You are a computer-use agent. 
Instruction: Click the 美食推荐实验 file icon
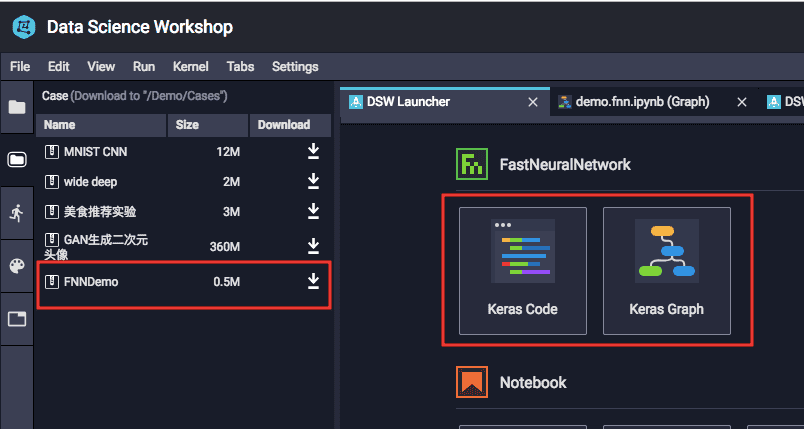click(x=51, y=212)
